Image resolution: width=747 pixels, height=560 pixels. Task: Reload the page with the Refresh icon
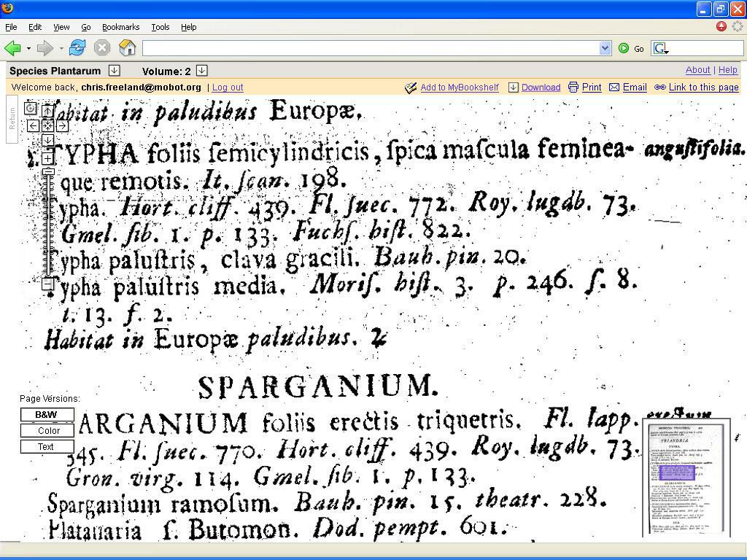click(77, 47)
